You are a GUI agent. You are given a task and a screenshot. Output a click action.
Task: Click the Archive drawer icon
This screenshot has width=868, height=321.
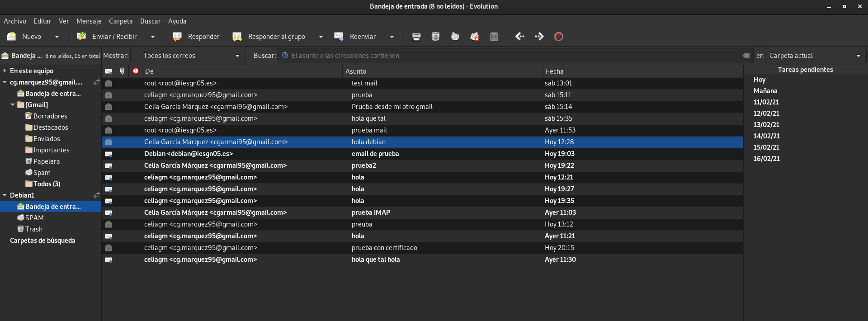coord(494,37)
